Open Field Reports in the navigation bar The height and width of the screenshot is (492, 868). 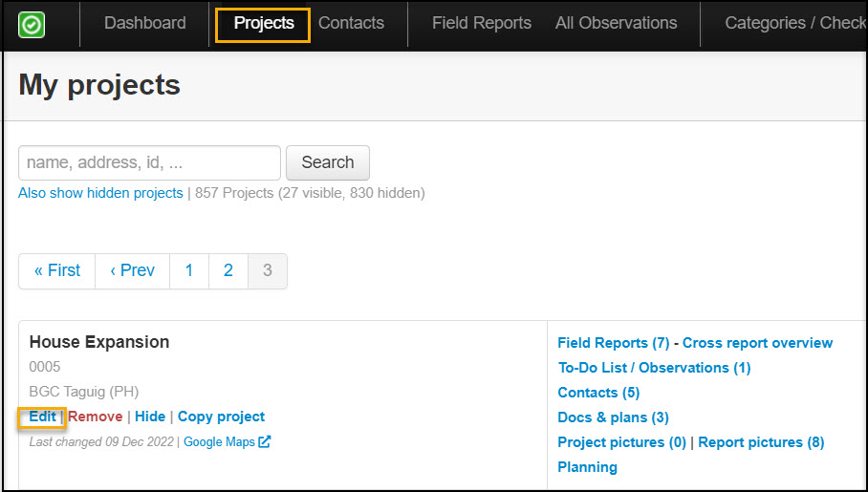coord(481,24)
